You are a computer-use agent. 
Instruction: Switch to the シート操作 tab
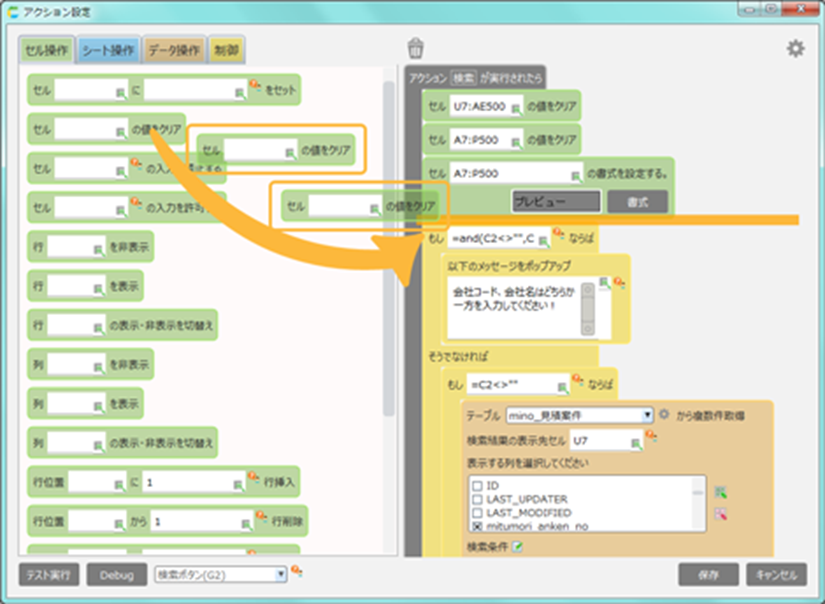(108, 49)
